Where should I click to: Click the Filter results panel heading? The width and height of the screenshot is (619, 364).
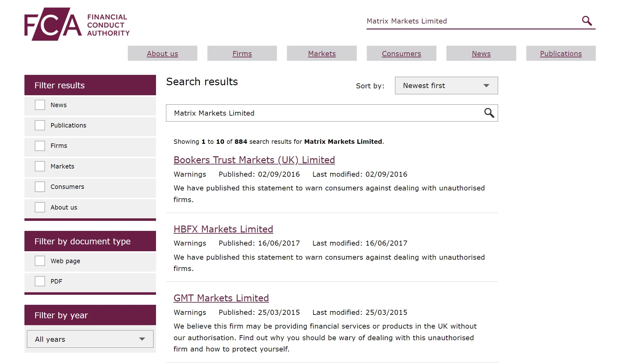tap(90, 85)
